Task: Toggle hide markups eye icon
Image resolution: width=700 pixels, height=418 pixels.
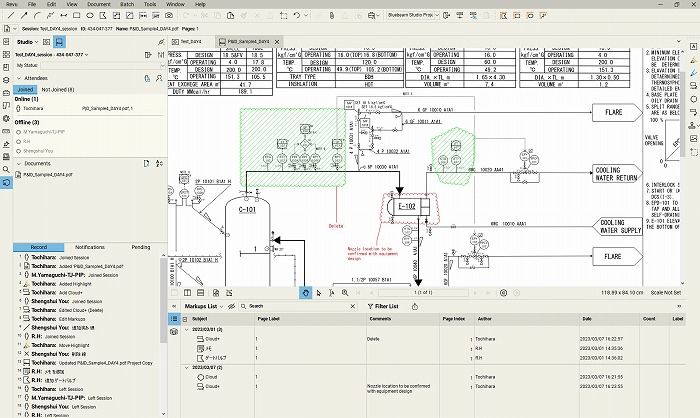Action: pyautogui.click(x=231, y=306)
